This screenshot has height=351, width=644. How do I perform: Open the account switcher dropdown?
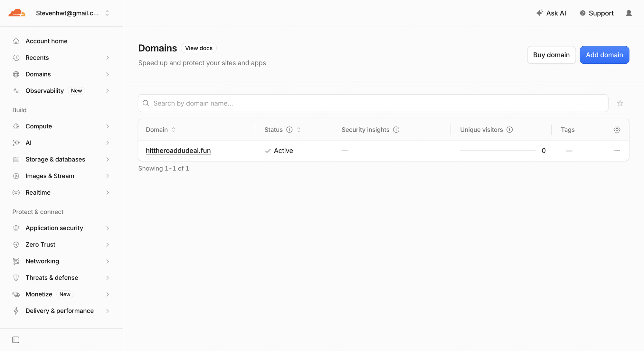(73, 13)
